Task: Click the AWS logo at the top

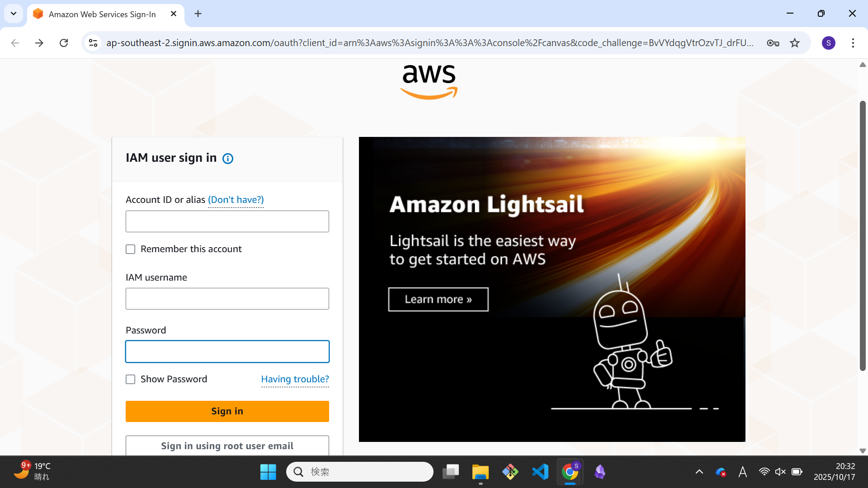Action: tap(429, 82)
